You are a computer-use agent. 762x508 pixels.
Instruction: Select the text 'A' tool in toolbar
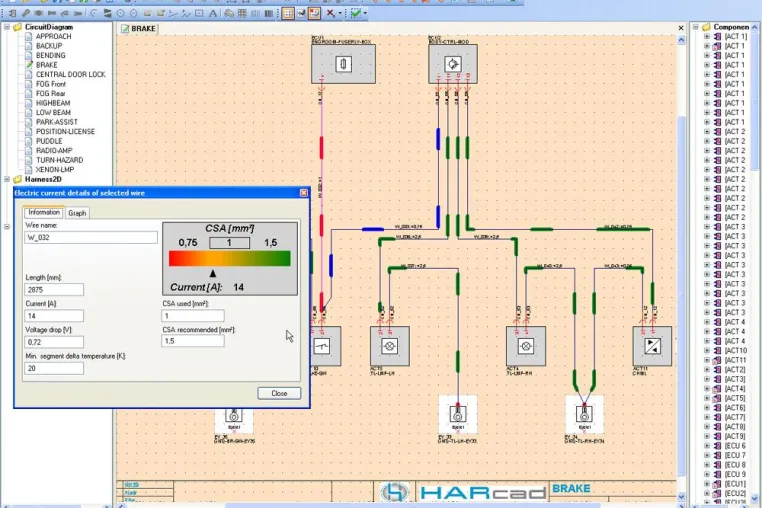point(213,14)
